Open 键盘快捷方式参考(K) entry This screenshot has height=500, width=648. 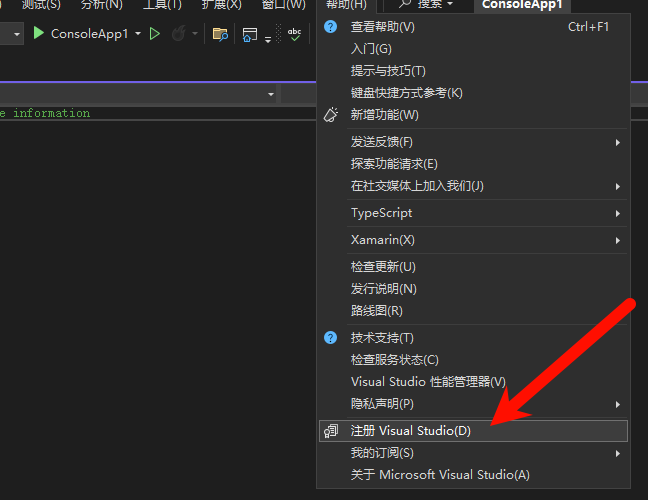click(473, 93)
